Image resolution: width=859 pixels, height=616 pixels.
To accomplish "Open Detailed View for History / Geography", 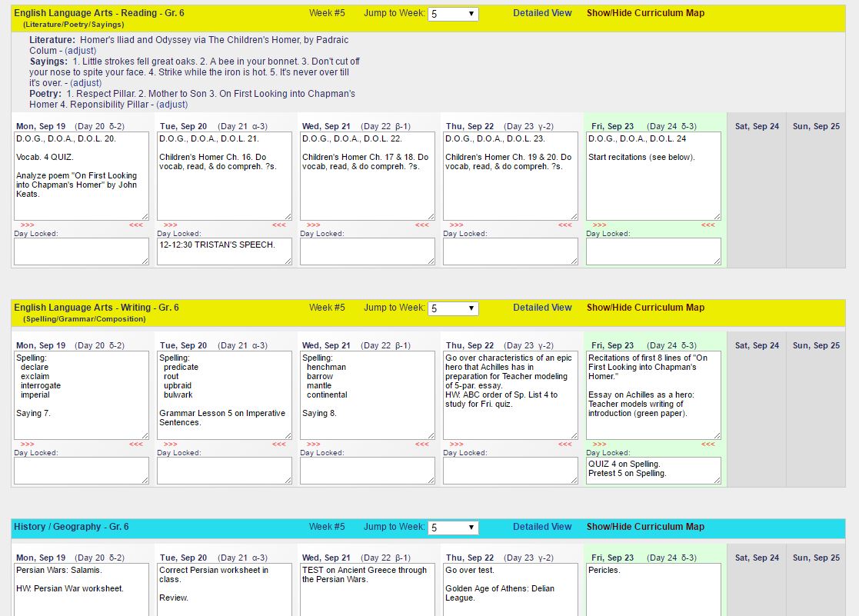I will tap(542, 527).
